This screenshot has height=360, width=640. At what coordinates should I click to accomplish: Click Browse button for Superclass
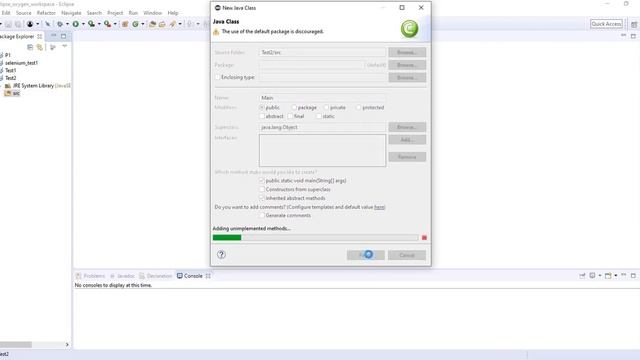coord(407,127)
